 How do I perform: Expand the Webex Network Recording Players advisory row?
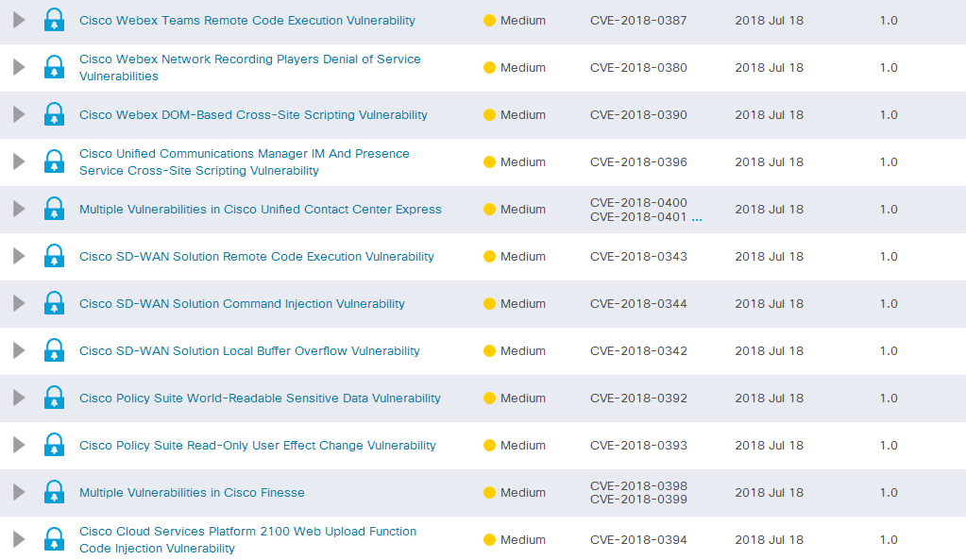click(x=18, y=68)
